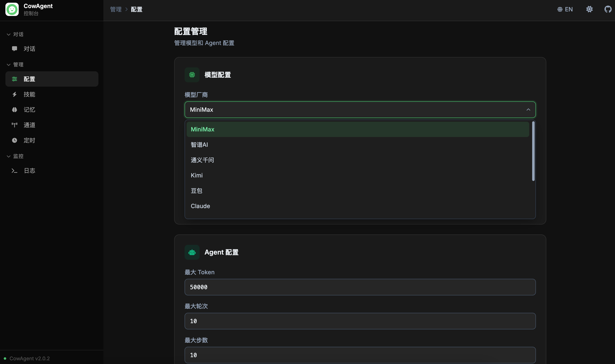This screenshot has height=364, width=615.
Task: Choose 智谱AI from vendor list
Action: [x=199, y=145]
